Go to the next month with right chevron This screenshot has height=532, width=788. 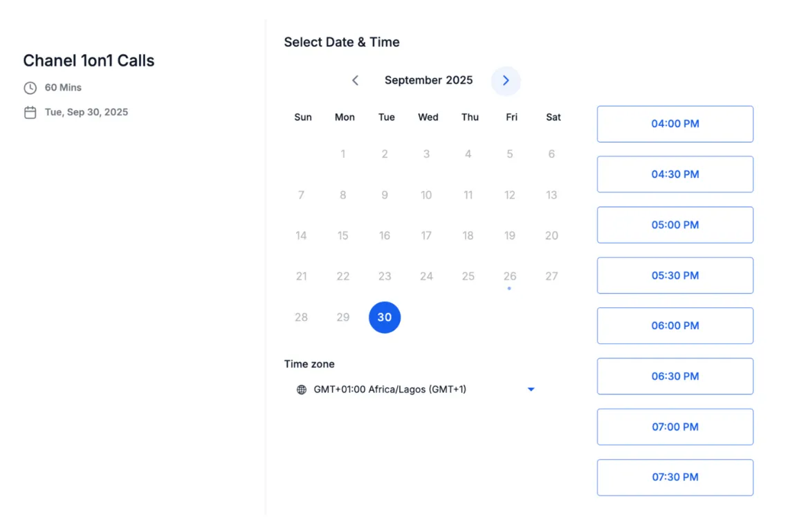point(506,81)
